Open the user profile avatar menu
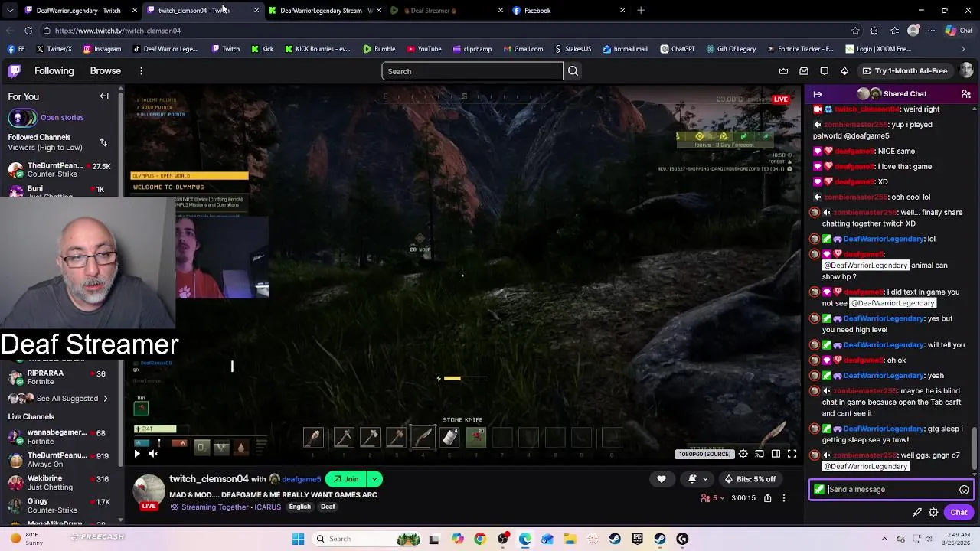The image size is (980, 551). click(x=966, y=70)
